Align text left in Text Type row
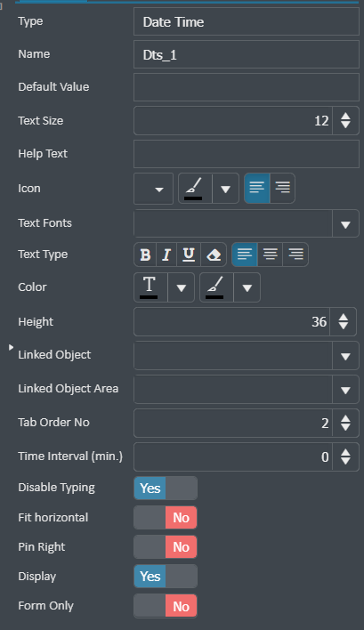 (x=245, y=254)
